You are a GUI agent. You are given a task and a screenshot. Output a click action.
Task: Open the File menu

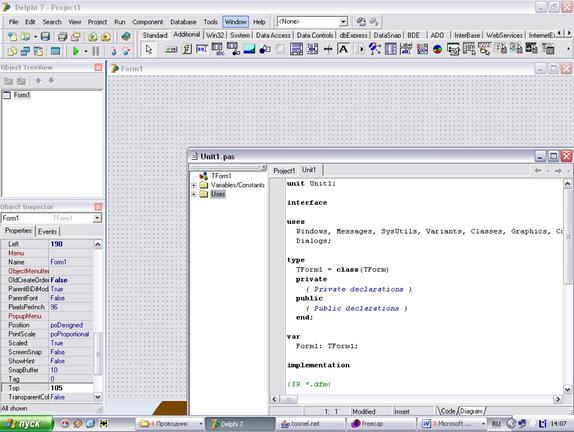tap(14, 22)
